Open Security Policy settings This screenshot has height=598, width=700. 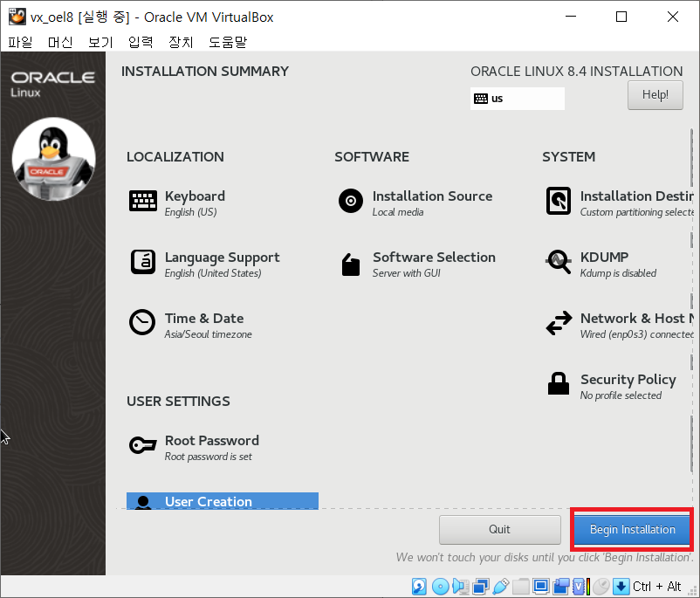point(611,386)
